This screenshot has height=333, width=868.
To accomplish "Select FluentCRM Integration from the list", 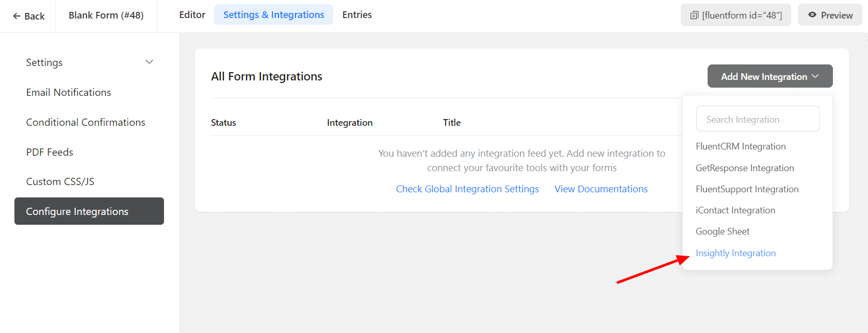I will click(x=740, y=146).
